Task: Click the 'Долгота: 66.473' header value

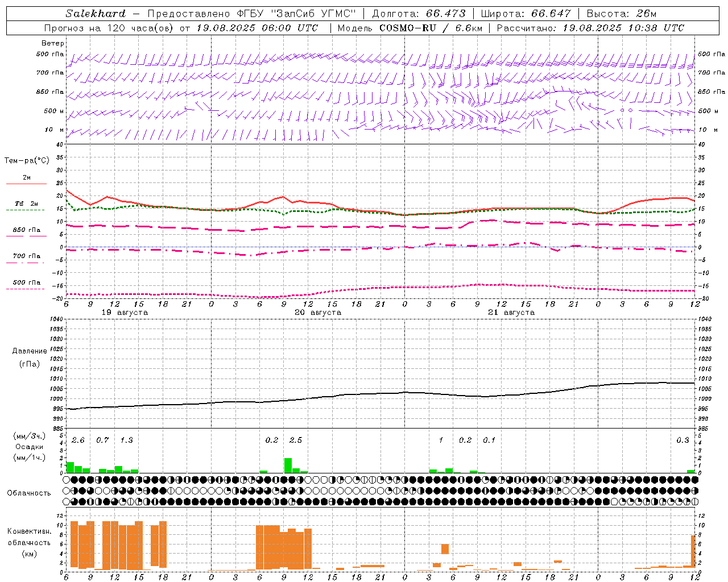Action: point(419,14)
